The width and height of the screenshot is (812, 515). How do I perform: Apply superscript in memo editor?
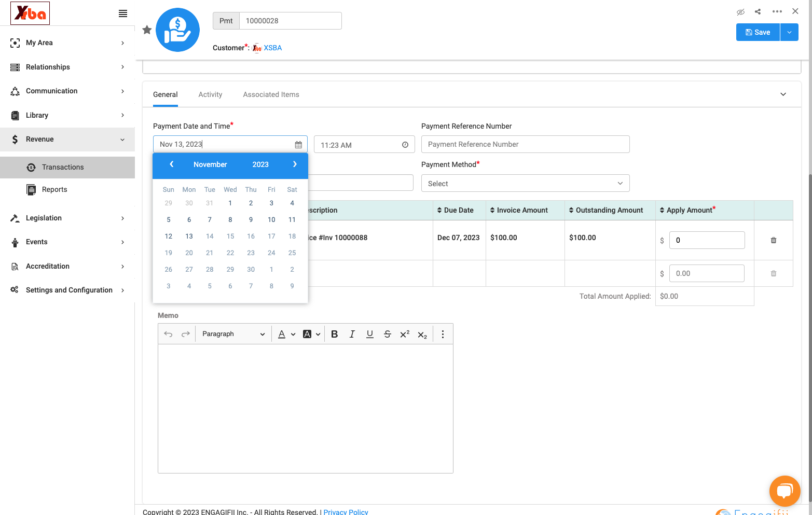tap(405, 334)
